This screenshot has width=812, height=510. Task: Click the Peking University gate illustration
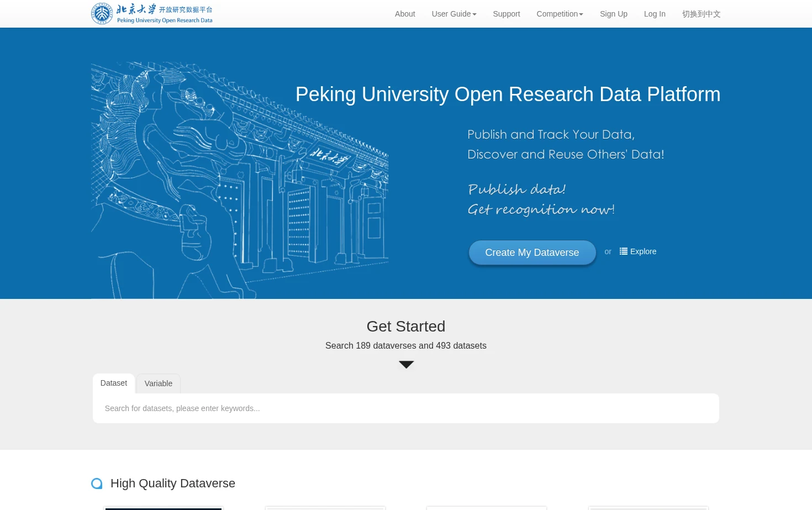click(x=240, y=180)
